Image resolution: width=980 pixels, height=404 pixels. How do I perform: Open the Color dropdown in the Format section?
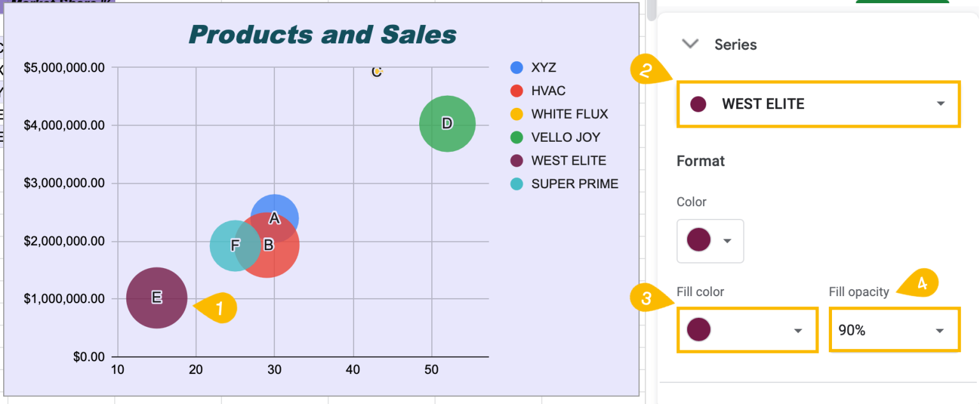point(727,241)
